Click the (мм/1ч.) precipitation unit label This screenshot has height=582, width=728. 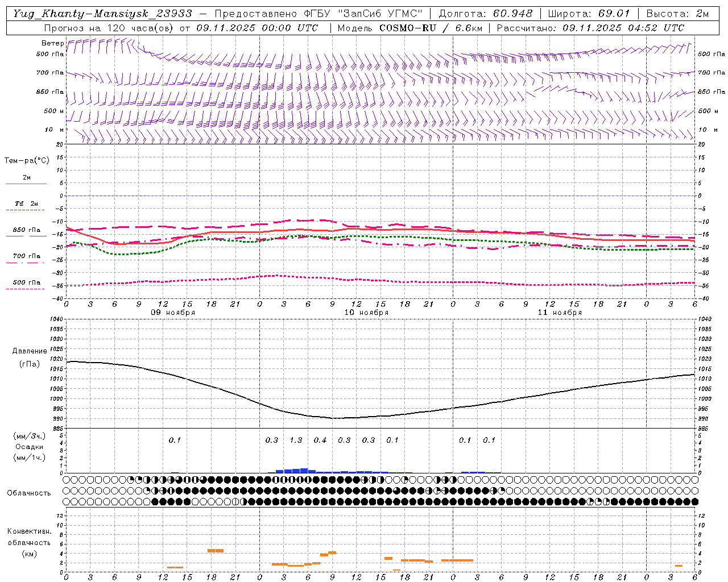point(30,458)
